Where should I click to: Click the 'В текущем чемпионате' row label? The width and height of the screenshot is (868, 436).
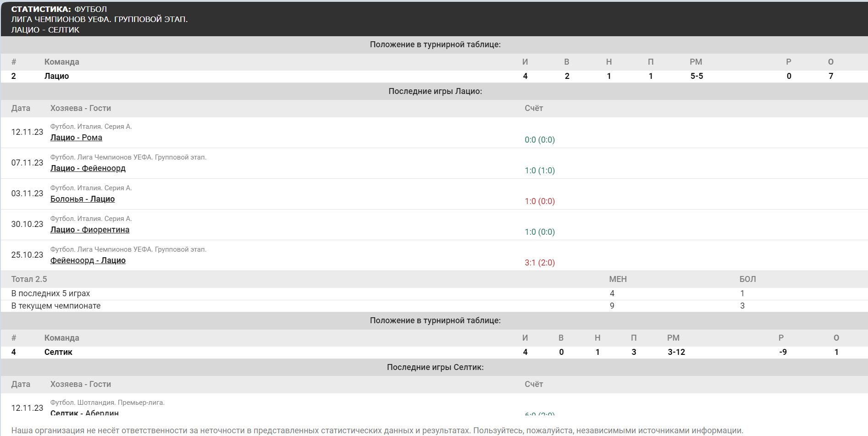(56, 306)
